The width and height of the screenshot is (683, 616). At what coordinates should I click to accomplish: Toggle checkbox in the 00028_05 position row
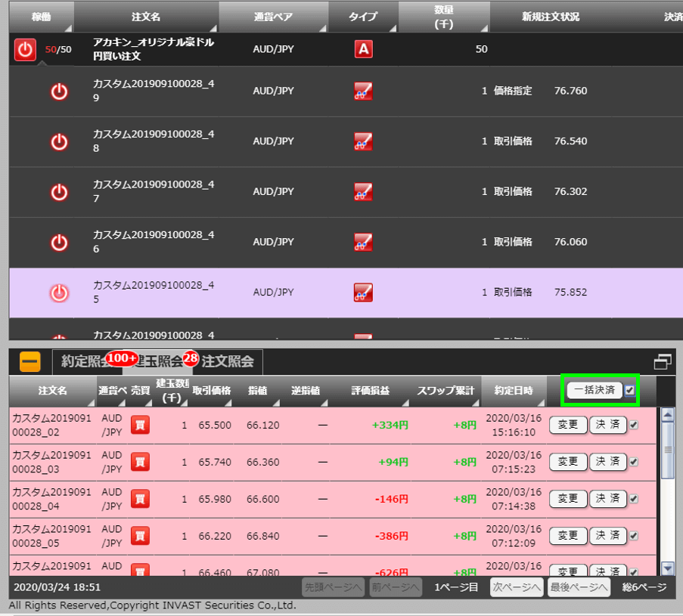(x=633, y=535)
